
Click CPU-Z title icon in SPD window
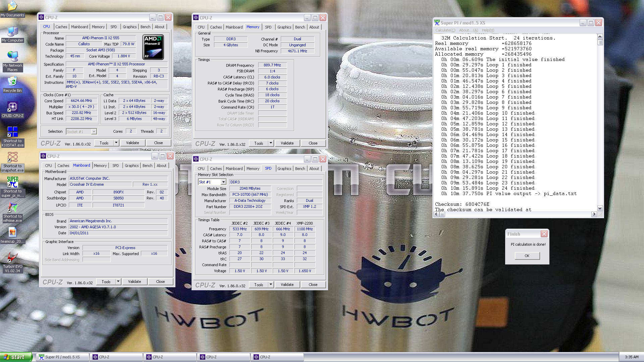coord(196,159)
